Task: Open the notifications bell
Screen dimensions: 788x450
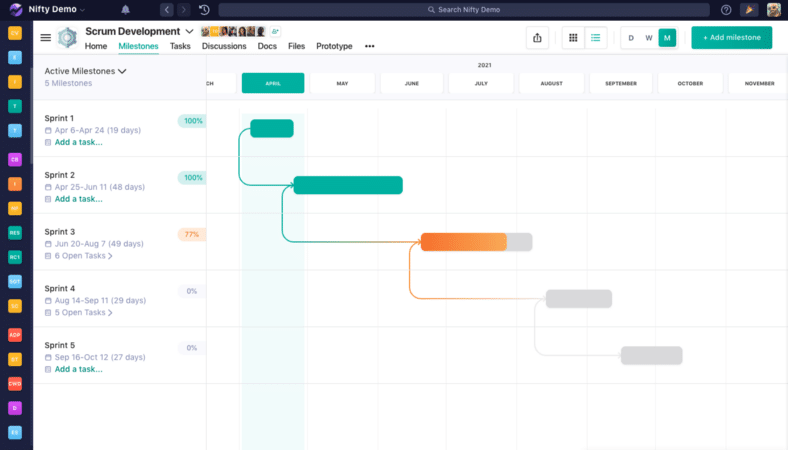Action: (125, 10)
